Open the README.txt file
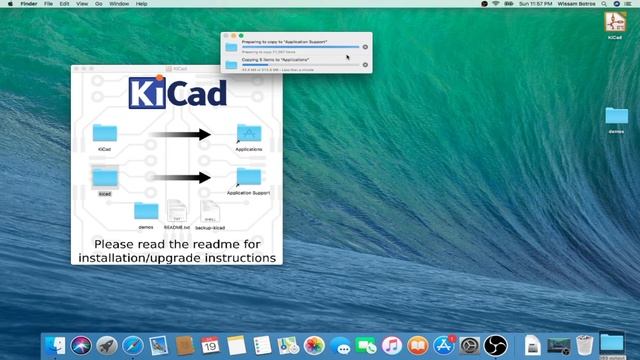The height and width of the screenshot is (360, 640). coord(177,211)
